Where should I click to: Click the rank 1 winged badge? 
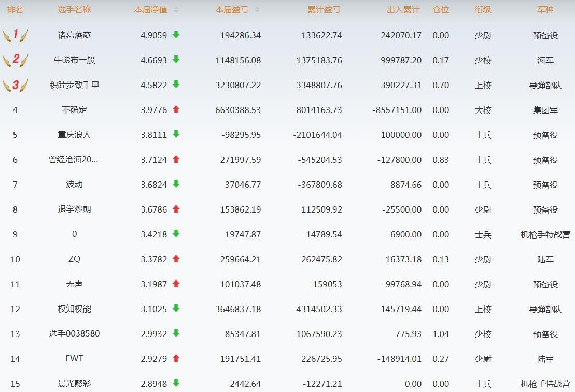15,35
